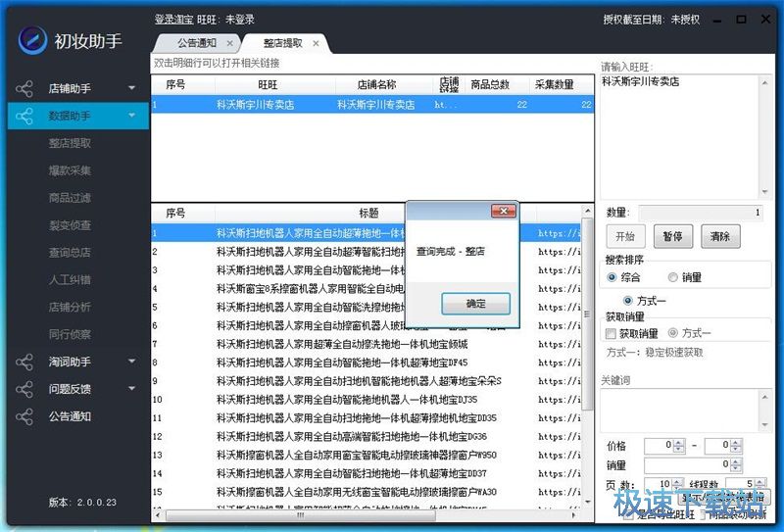The image size is (784, 532).
Task: Open 查询总店 in the sidebar
Action: coord(70,253)
